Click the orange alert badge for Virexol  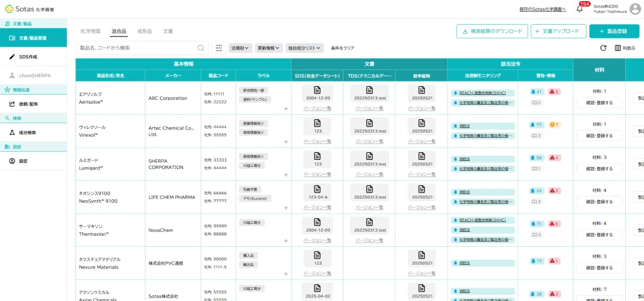pos(554,125)
